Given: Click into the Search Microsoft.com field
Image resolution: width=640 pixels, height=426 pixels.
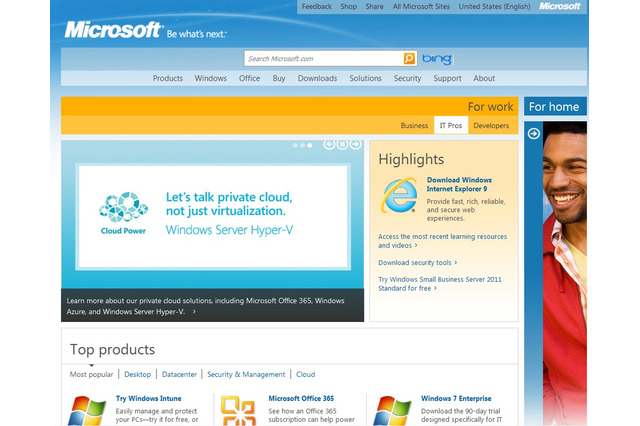Looking at the screenshot, I should [323, 59].
